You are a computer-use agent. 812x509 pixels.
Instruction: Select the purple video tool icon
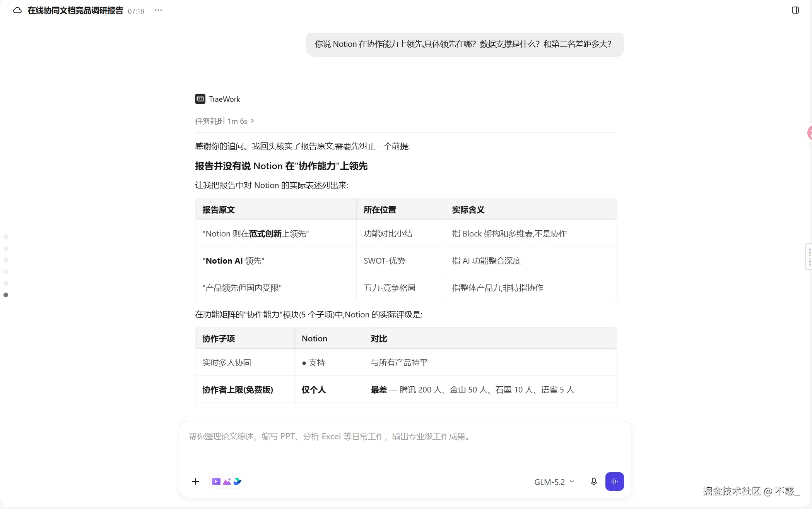click(216, 482)
